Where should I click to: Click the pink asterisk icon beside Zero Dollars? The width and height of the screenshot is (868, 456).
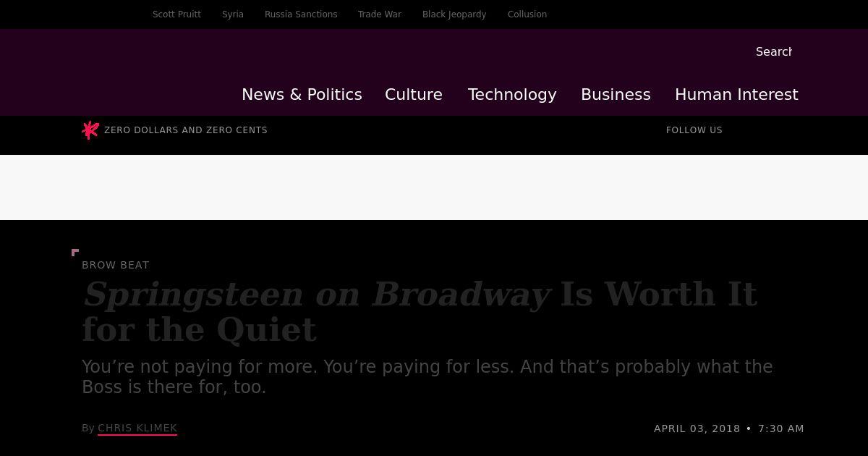90,130
